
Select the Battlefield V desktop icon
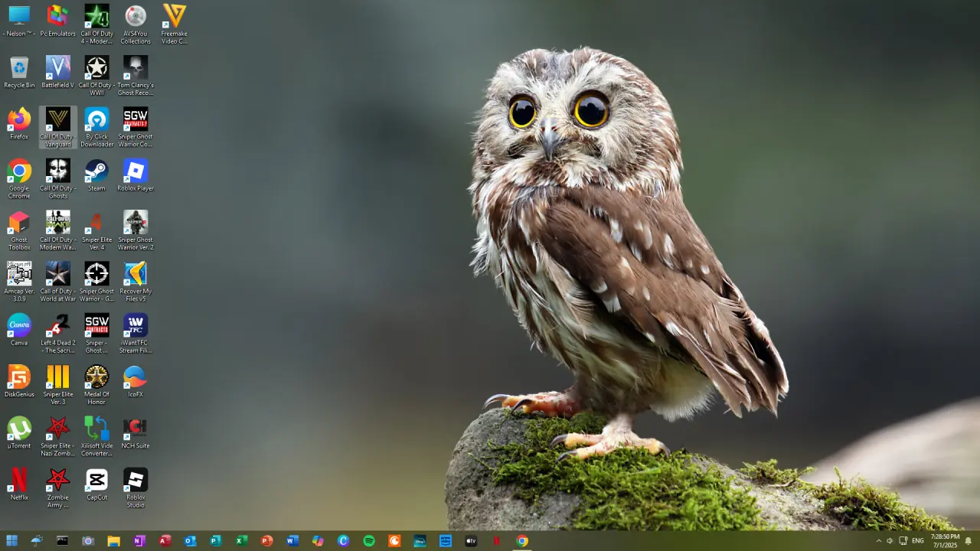pos(58,72)
